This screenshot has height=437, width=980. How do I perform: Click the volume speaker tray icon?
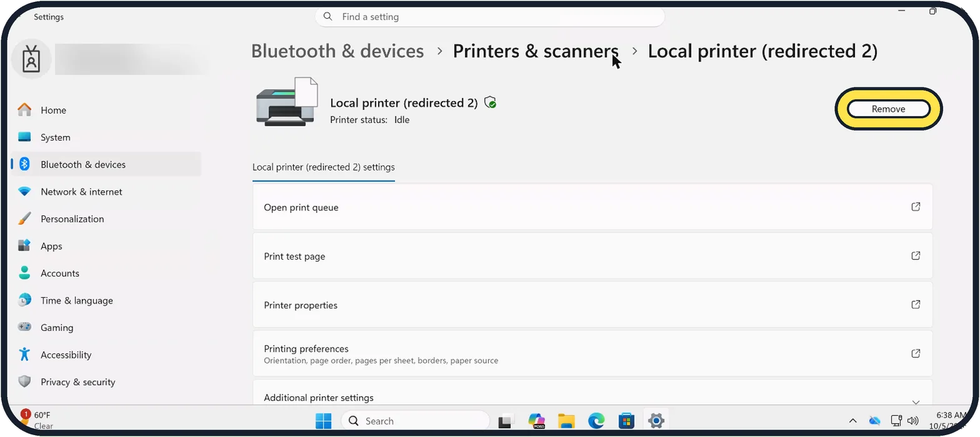pos(912,421)
